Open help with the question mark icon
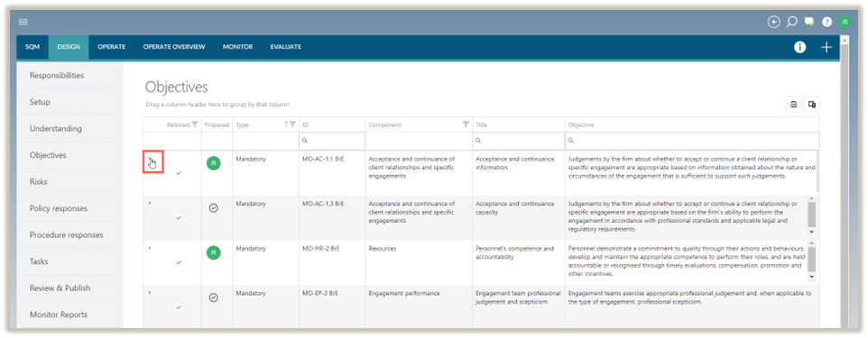 [x=827, y=23]
